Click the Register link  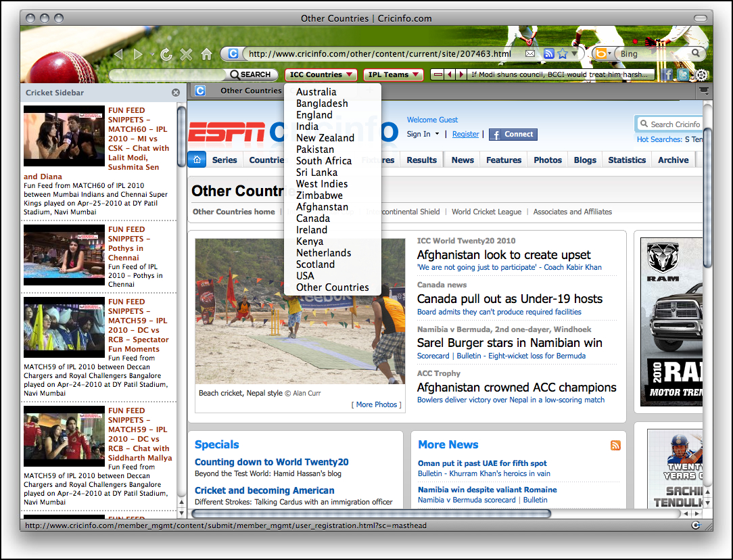point(466,134)
